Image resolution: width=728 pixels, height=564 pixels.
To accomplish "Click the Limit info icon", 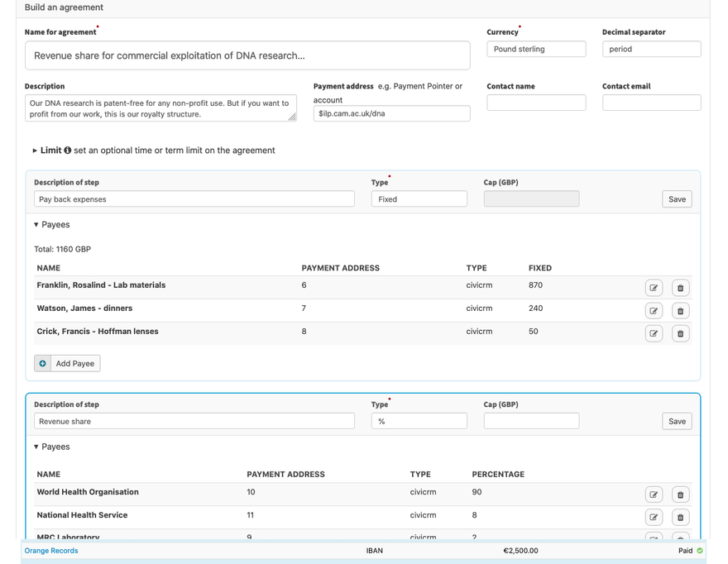I will [x=68, y=151].
